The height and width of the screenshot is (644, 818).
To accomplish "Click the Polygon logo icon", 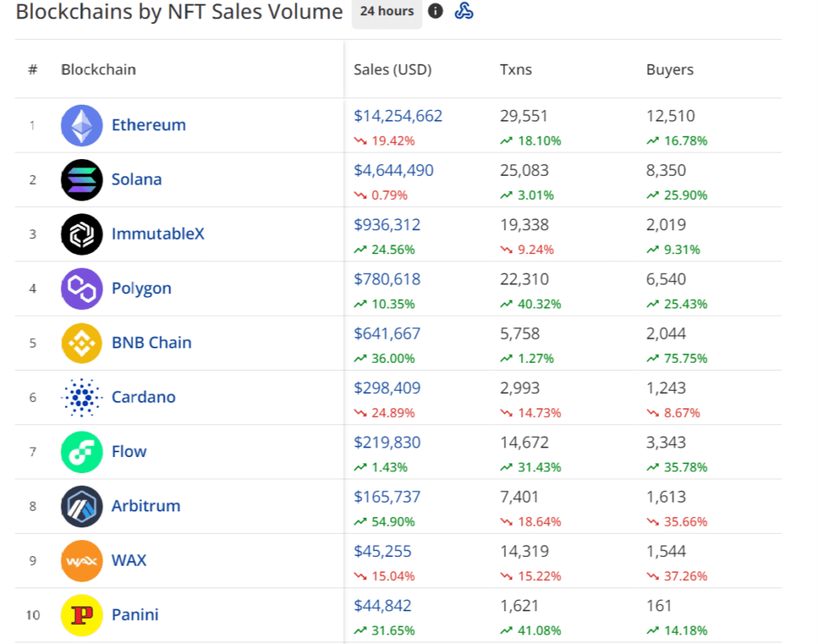I will 81,288.
